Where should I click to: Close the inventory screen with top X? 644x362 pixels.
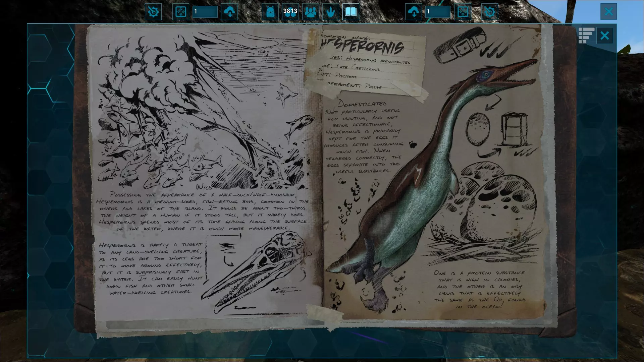pyautogui.click(x=608, y=12)
